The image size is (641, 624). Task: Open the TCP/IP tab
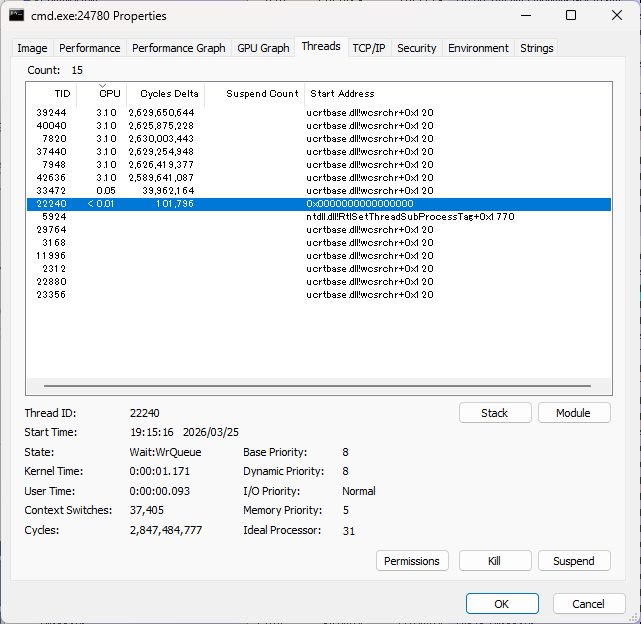coord(369,48)
